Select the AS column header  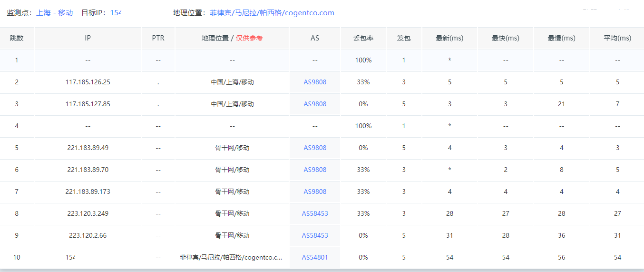[315, 38]
